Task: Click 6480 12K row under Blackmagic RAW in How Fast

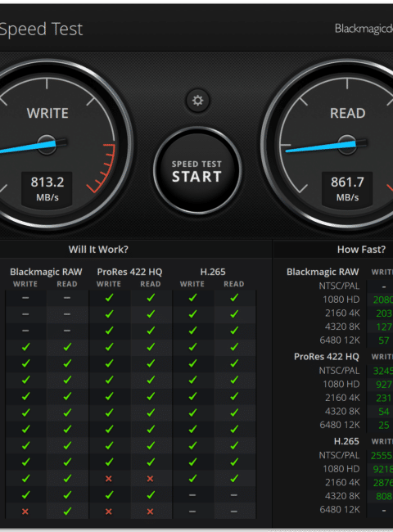Action: tap(340, 340)
